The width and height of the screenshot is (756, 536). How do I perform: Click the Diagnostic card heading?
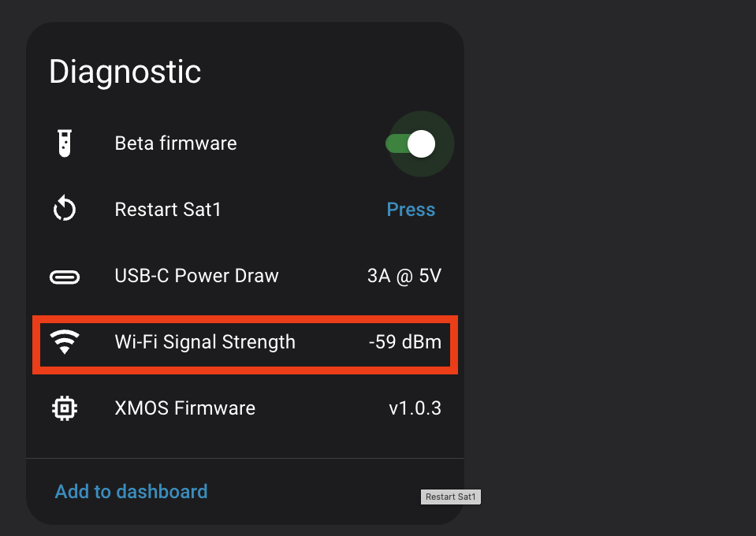point(125,72)
